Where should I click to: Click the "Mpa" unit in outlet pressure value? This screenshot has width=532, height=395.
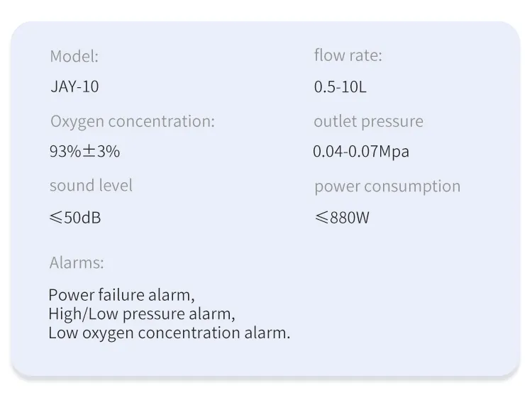[394, 151]
